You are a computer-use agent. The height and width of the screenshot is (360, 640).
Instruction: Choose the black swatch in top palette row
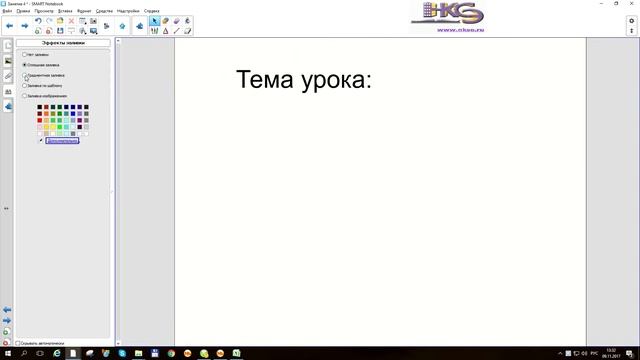pos(40,107)
